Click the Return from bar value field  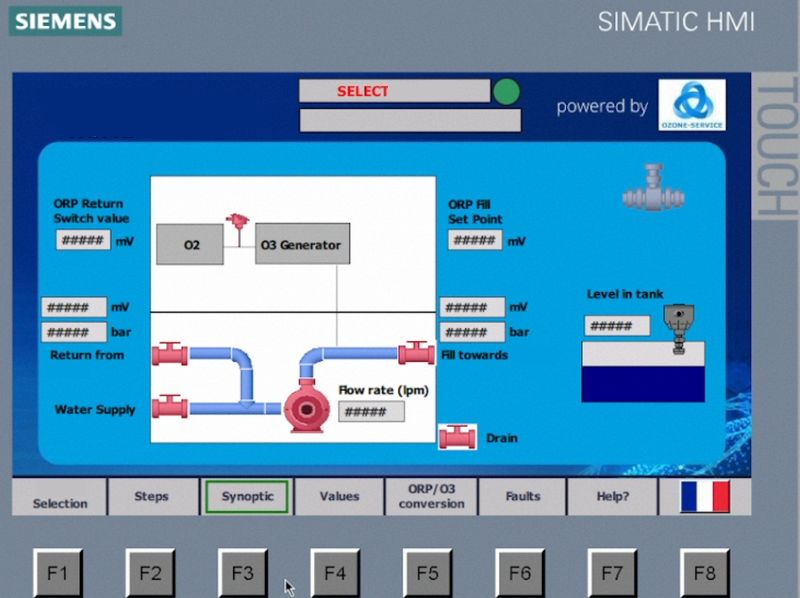(74, 332)
